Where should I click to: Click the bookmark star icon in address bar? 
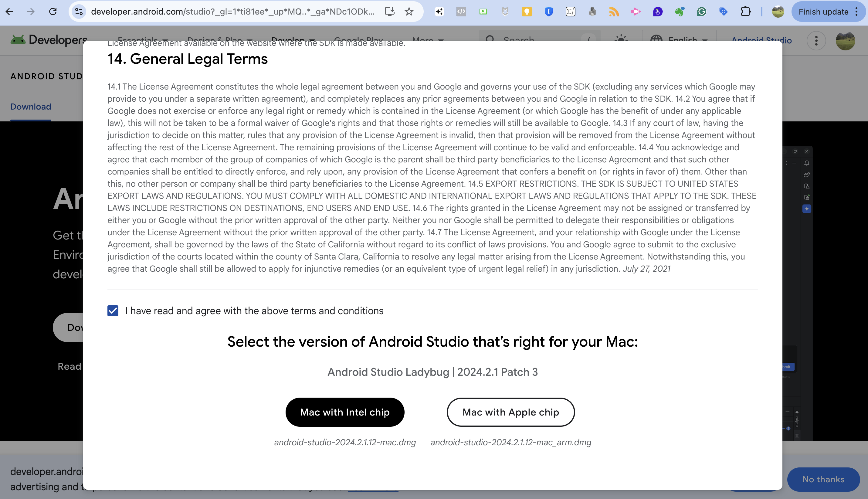point(409,12)
